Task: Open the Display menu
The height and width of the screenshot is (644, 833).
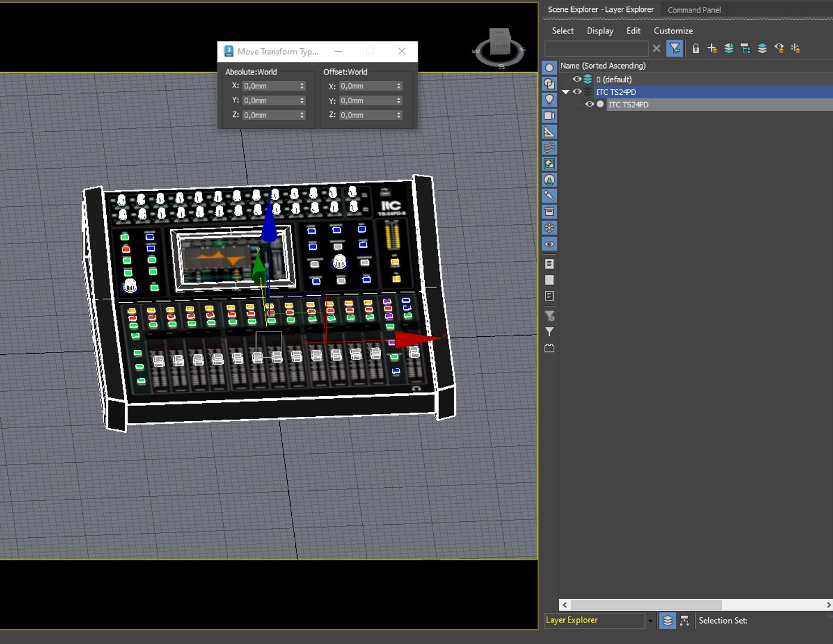Action: pyautogui.click(x=600, y=30)
